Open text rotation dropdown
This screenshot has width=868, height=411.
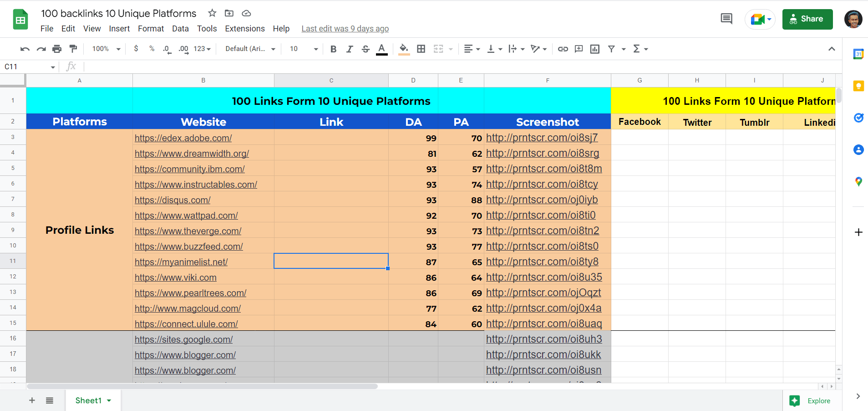539,49
